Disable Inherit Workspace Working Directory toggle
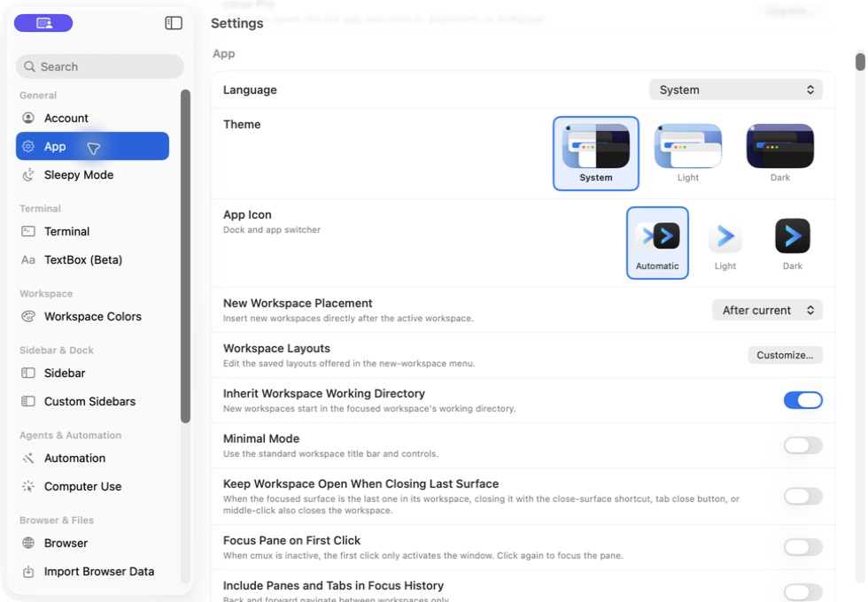Screen dimensions: 868x602 pos(802,400)
